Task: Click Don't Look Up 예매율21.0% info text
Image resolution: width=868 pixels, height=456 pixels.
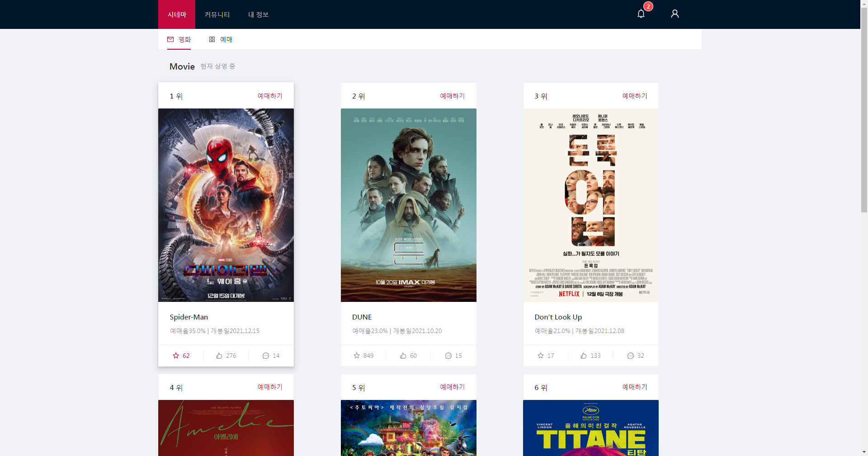Action: coord(552,331)
